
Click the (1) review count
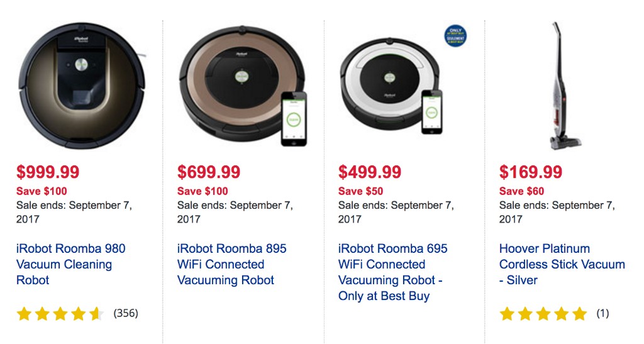(602, 313)
